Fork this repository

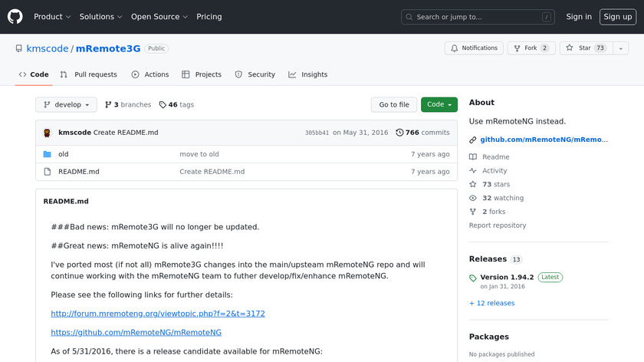click(531, 48)
